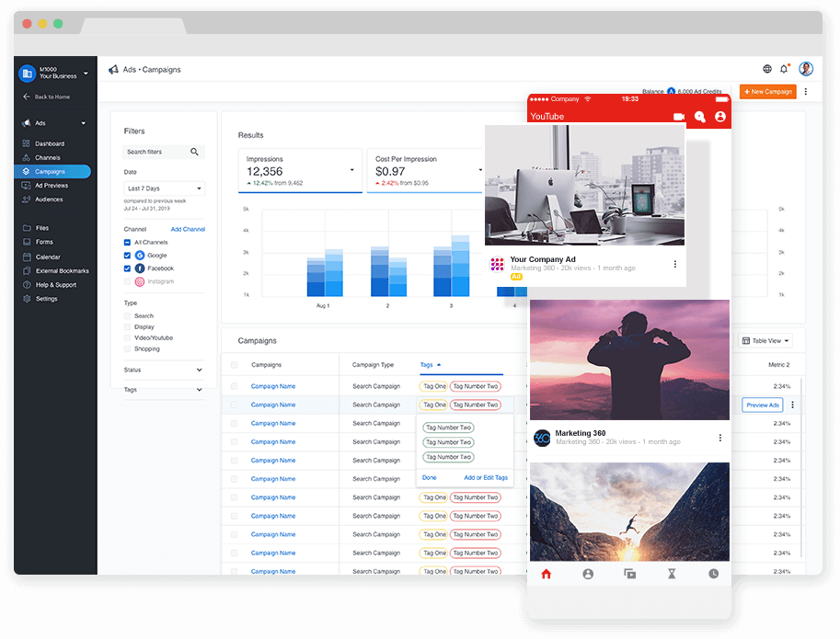Open the sunset silhouette video thumbnail
840x639 pixels.
[x=629, y=359]
